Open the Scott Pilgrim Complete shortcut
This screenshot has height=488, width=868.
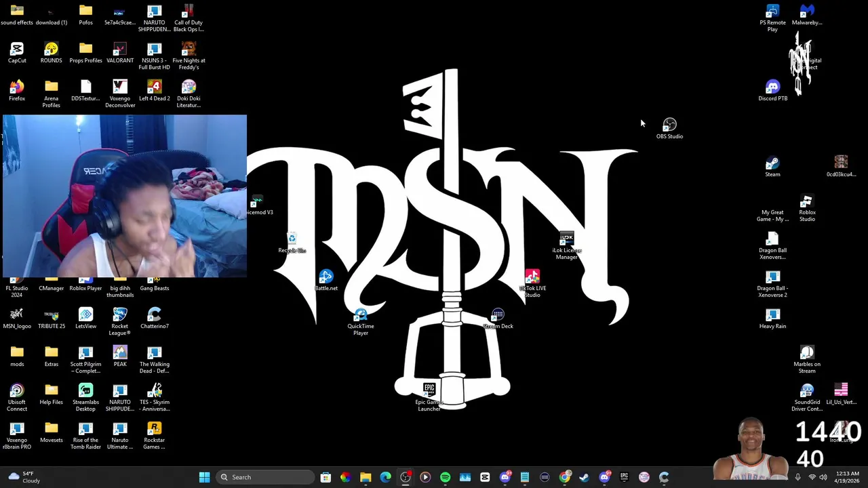click(85, 359)
